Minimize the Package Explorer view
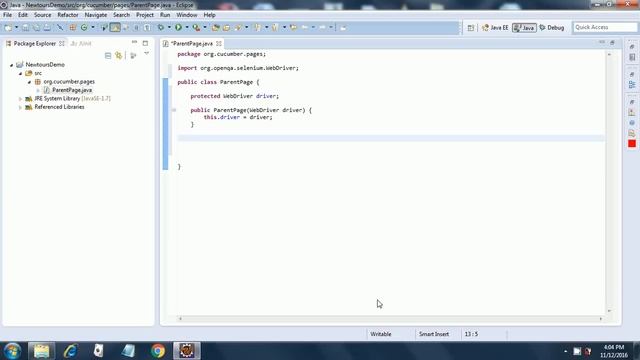Image resolution: width=640 pixels, height=360 pixels. pos(134,42)
